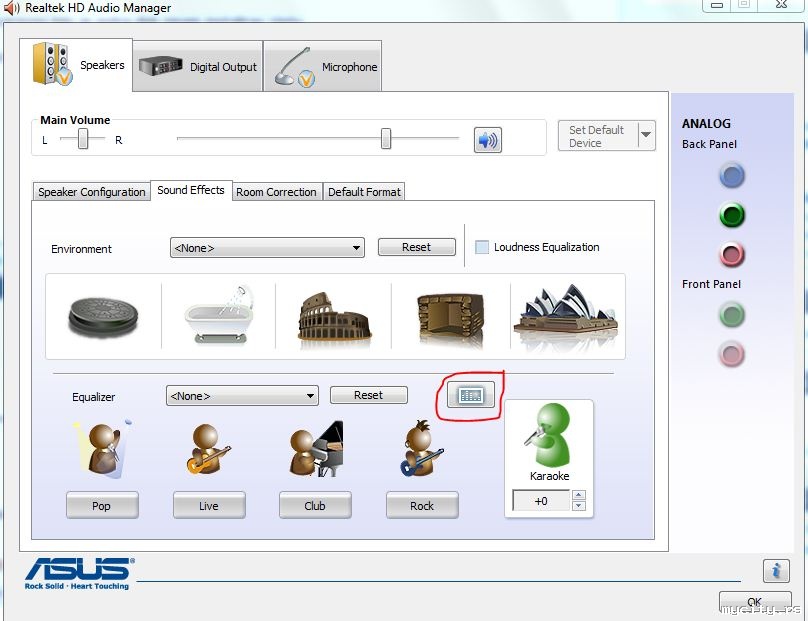The width and height of the screenshot is (808, 621).
Task: Open the Default Format tab
Action: pyautogui.click(x=364, y=192)
